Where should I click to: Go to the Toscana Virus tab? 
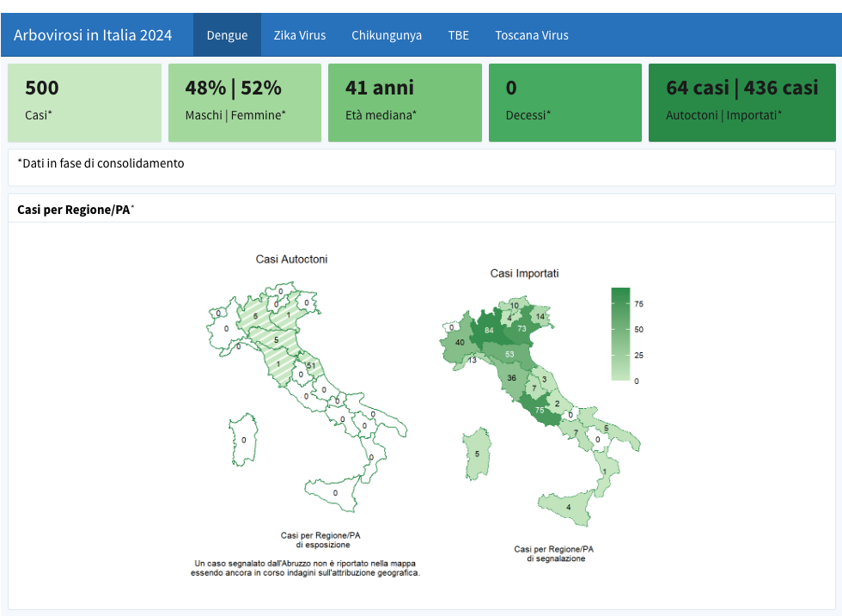tap(531, 35)
